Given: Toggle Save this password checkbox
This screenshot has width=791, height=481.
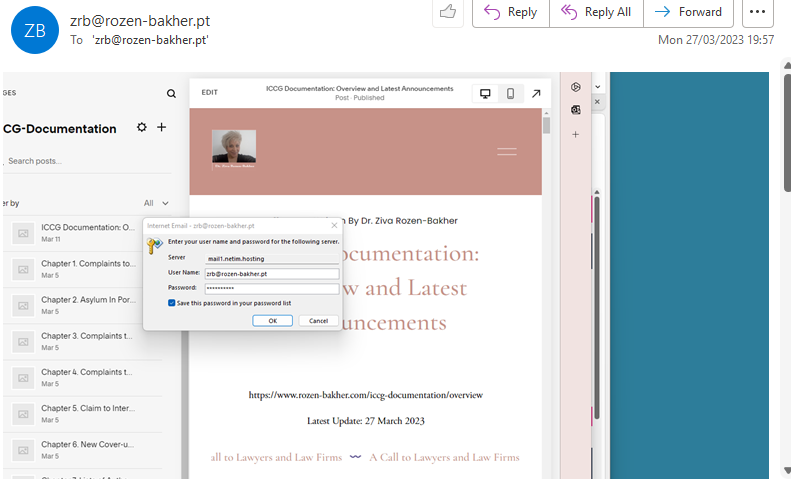Looking at the screenshot, I should click(172, 303).
